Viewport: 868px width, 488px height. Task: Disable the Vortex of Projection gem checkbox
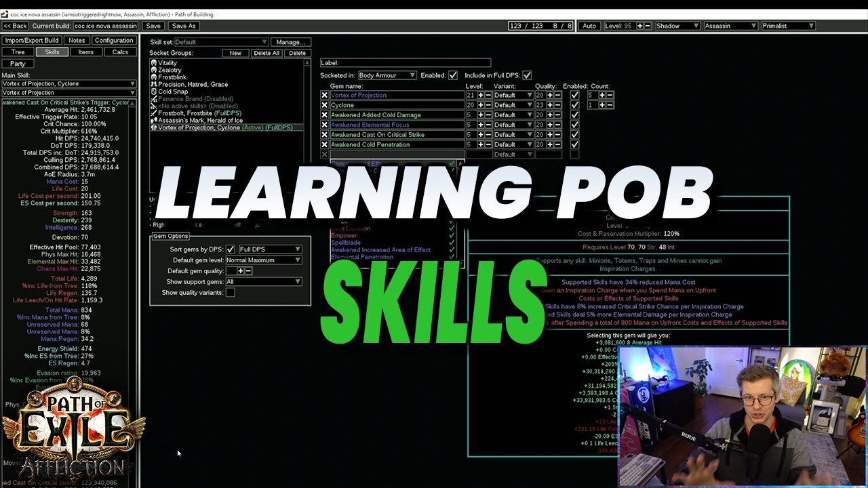pyautogui.click(x=575, y=96)
